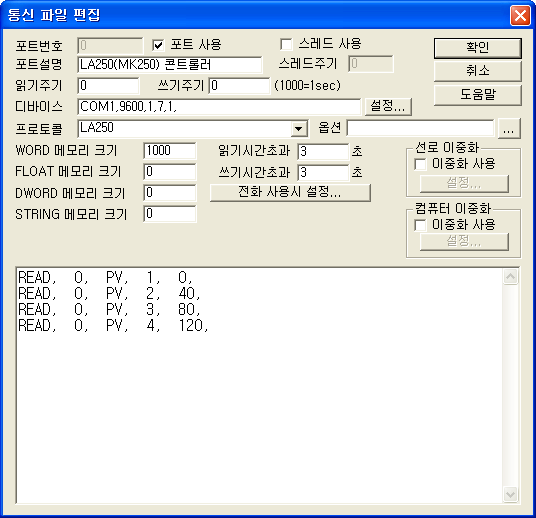Image resolution: width=536 pixels, height=518 pixels.
Task: Click the 포트설명 text field
Action: pos(170,65)
